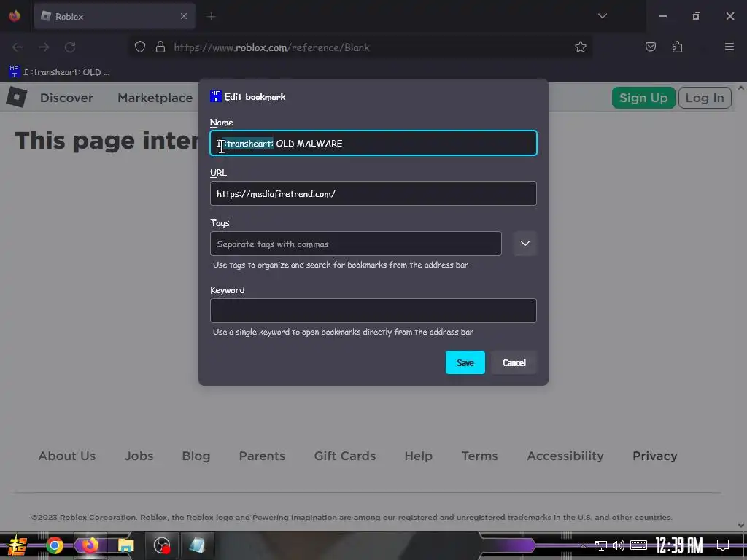This screenshot has width=747, height=560.
Task: Click the site security padlock icon
Action: click(x=160, y=47)
